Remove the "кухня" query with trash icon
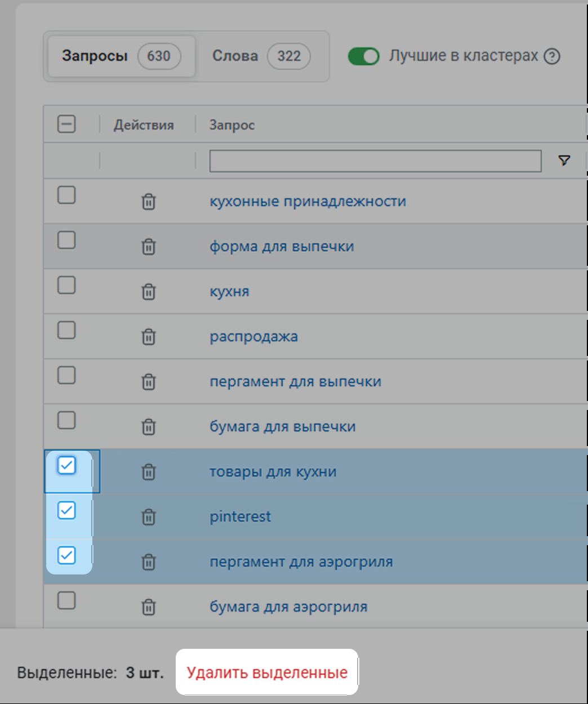 [148, 292]
